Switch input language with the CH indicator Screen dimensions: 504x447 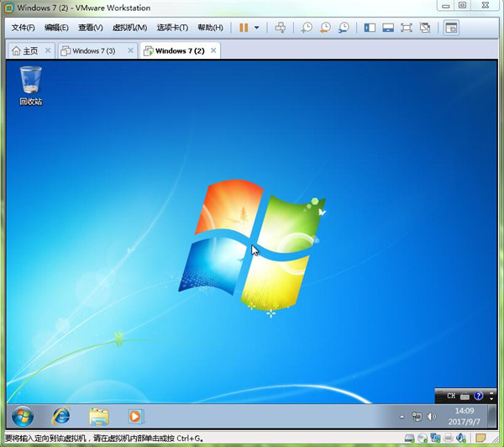coord(451,396)
